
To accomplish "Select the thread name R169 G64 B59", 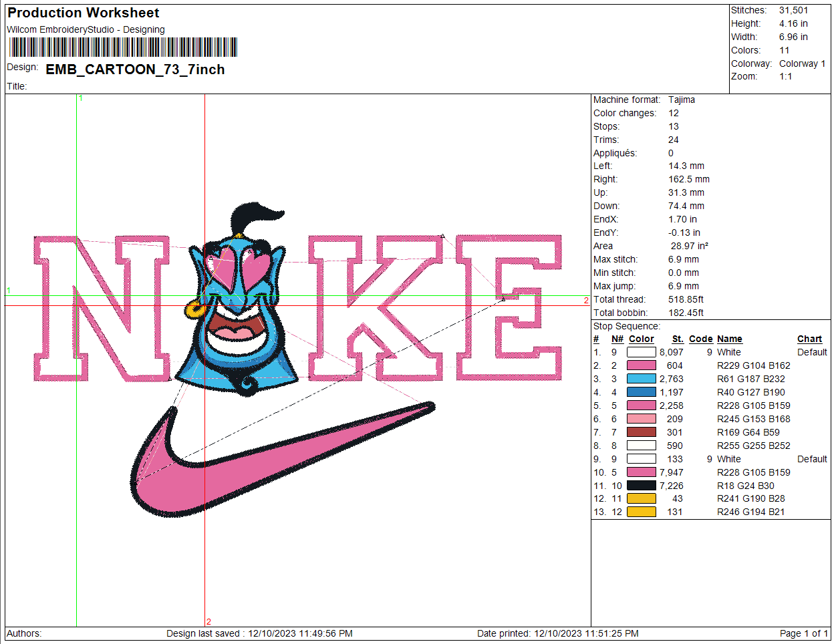I will tap(748, 432).
